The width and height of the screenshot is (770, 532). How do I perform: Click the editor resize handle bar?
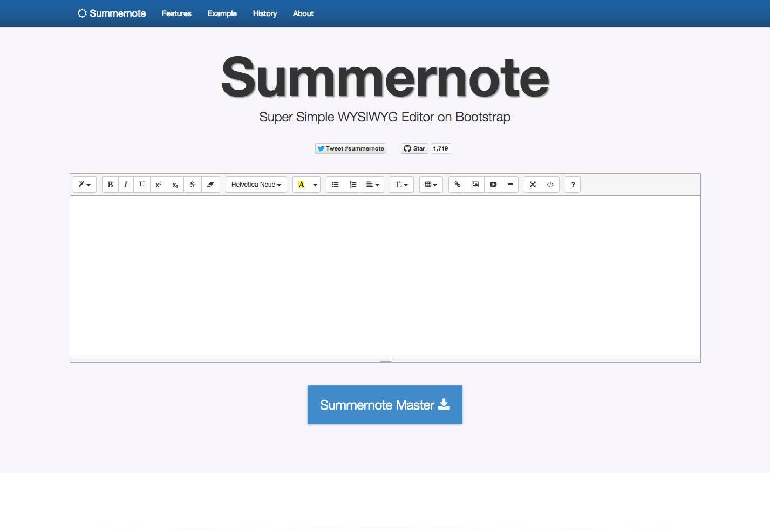385,360
